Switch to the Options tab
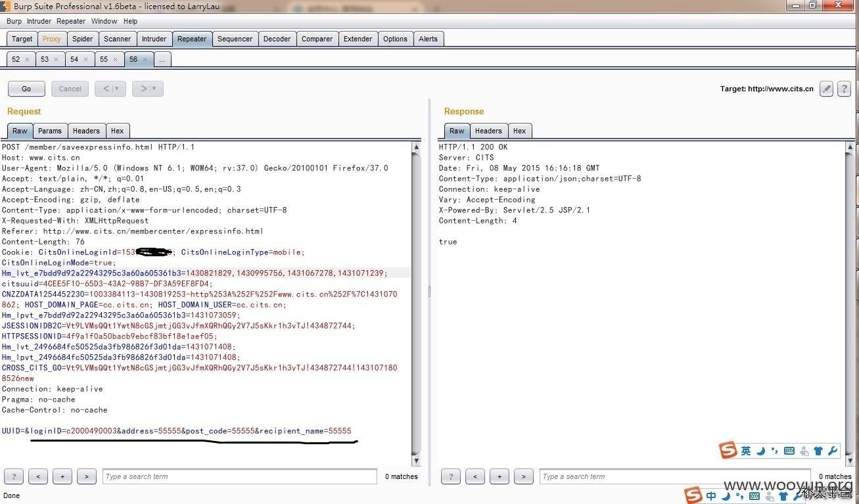The width and height of the screenshot is (859, 504). [395, 39]
